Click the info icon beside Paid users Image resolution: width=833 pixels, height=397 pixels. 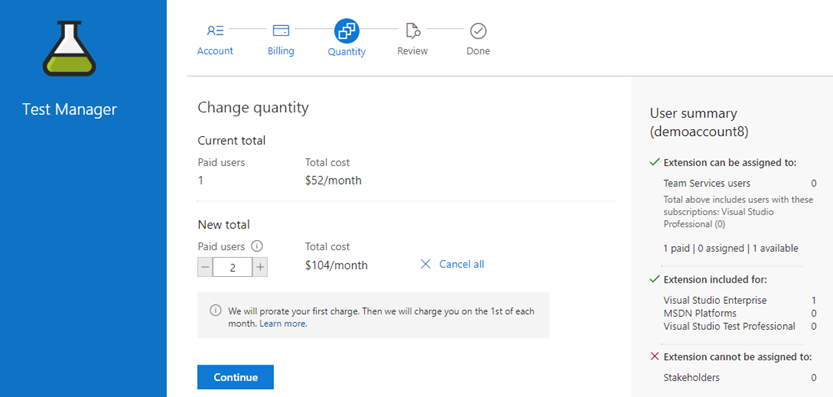pos(257,247)
